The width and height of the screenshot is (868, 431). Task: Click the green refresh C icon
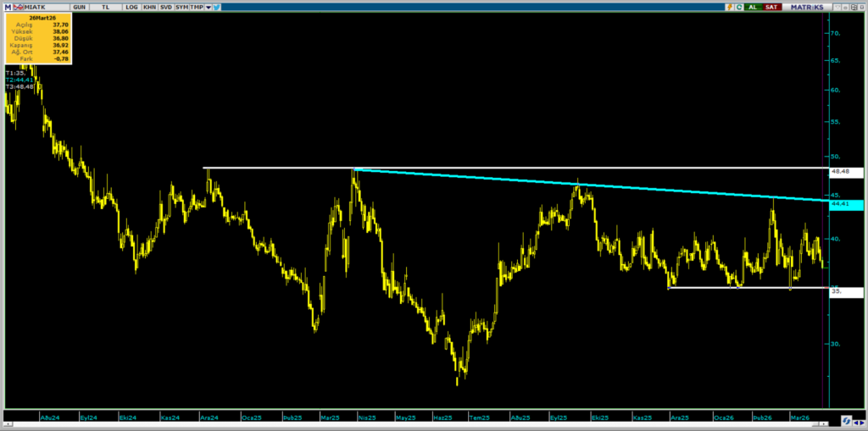click(738, 7)
